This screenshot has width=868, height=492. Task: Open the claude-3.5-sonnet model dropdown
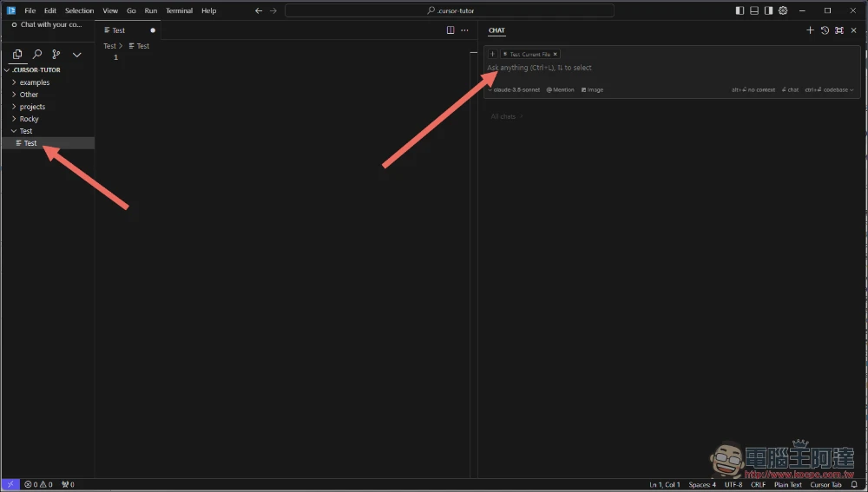tap(514, 89)
